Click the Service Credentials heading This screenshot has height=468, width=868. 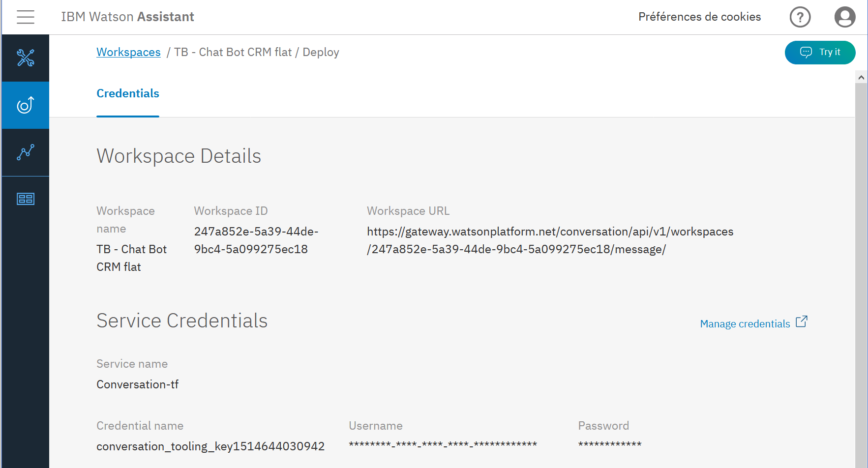pyautogui.click(x=182, y=321)
